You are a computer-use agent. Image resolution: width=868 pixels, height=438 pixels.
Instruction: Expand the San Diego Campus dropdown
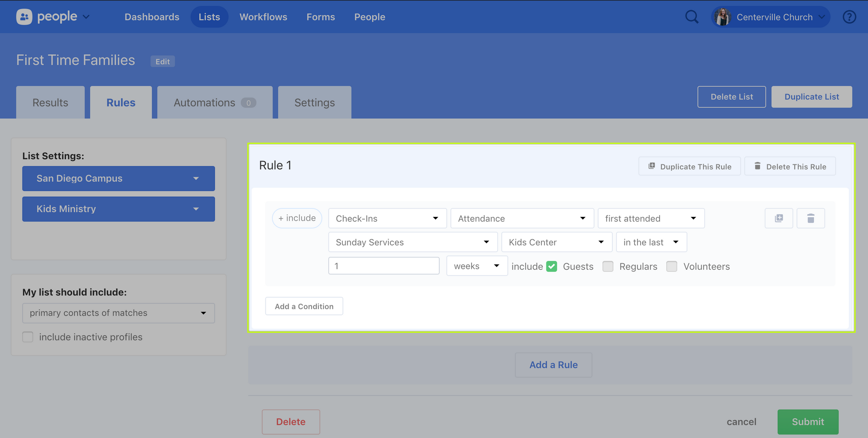point(118,179)
